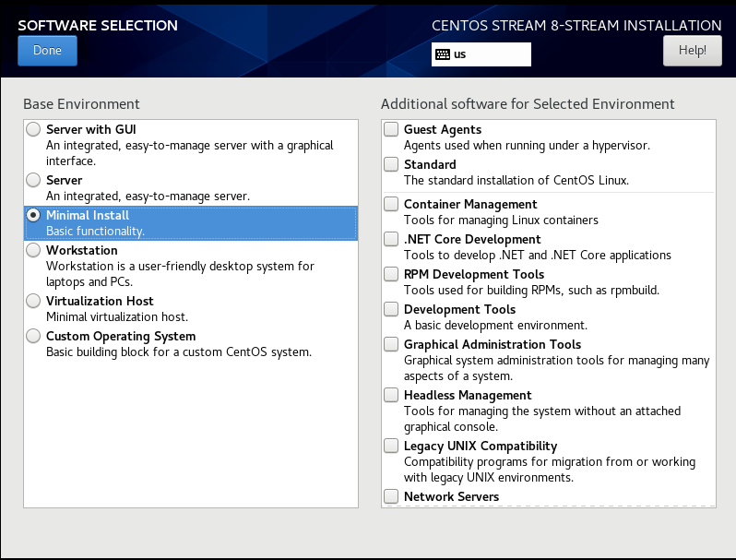This screenshot has height=560, width=736.
Task: Click 'Agents used when running under a hypervisor.'
Action: [528, 146]
